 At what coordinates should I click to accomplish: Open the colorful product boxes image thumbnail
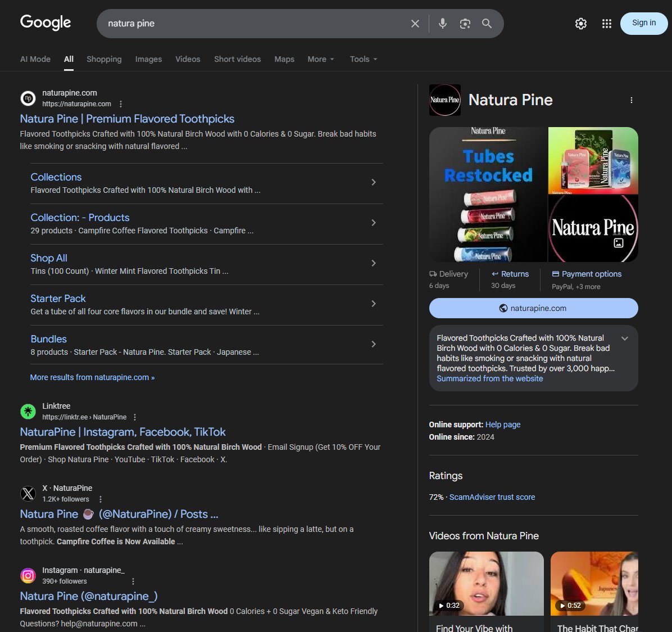click(x=593, y=160)
